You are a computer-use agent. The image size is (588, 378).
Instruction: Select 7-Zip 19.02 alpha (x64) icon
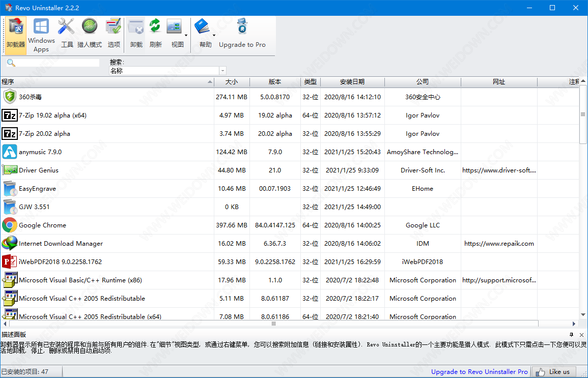click(x=10, y=115)
